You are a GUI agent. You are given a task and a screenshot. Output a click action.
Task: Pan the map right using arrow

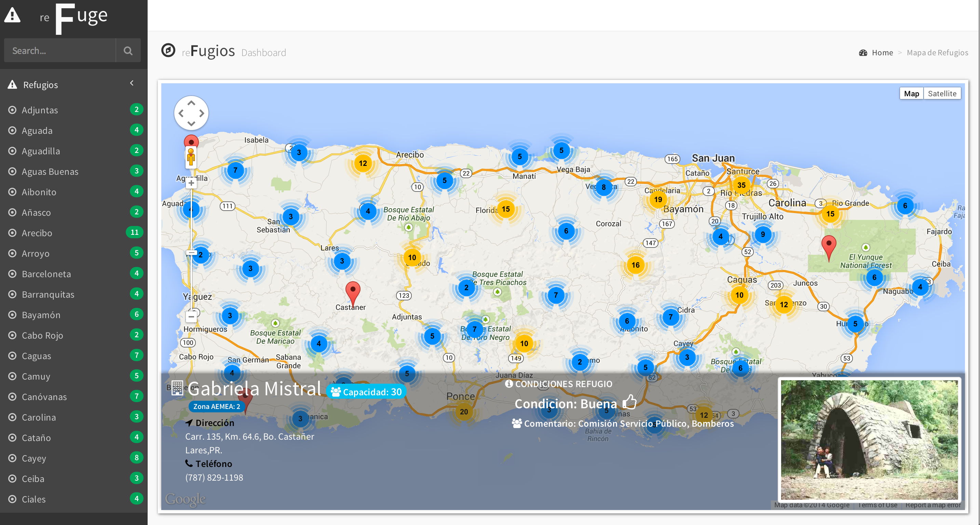[x=202, y=113]
